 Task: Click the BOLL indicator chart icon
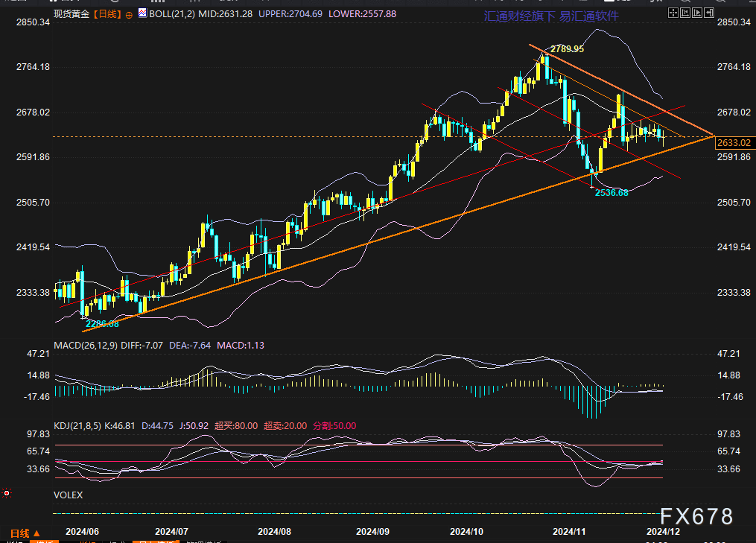[x=142, y=13]
